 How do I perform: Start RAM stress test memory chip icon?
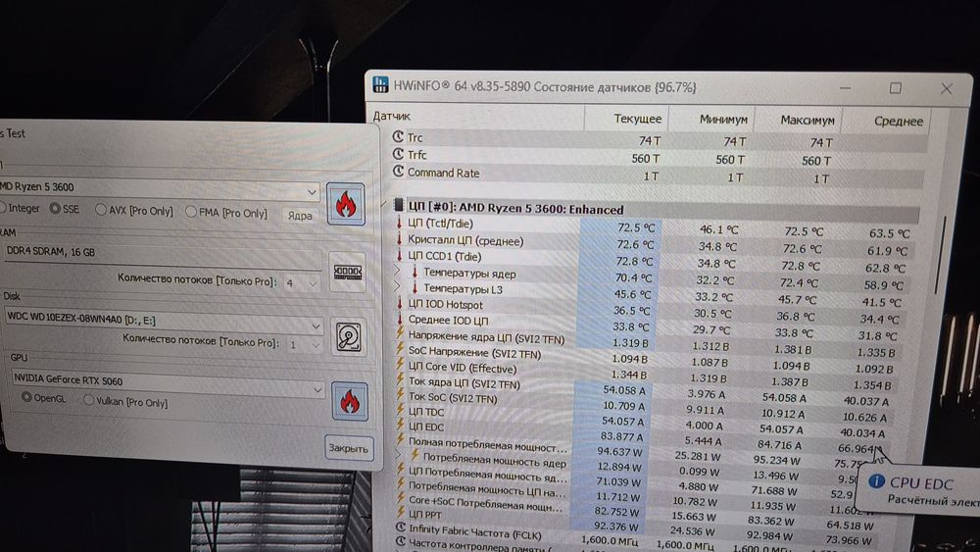(x=348, y=272)
